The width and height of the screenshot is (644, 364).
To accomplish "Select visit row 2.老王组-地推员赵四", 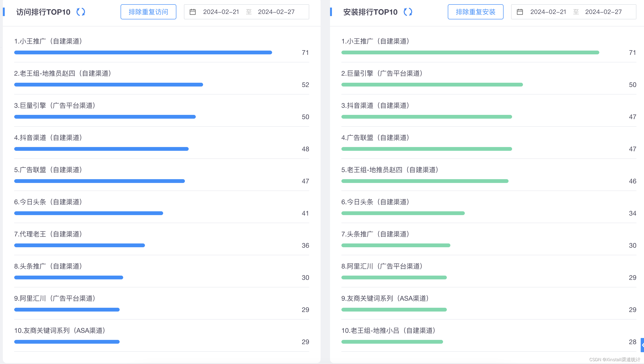I will (161, 78).
